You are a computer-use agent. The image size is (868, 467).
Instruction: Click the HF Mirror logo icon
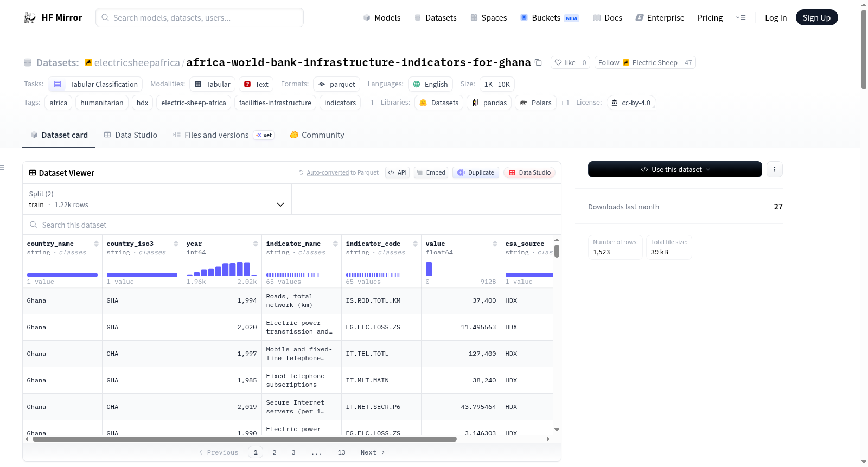(x=30, y=18)
